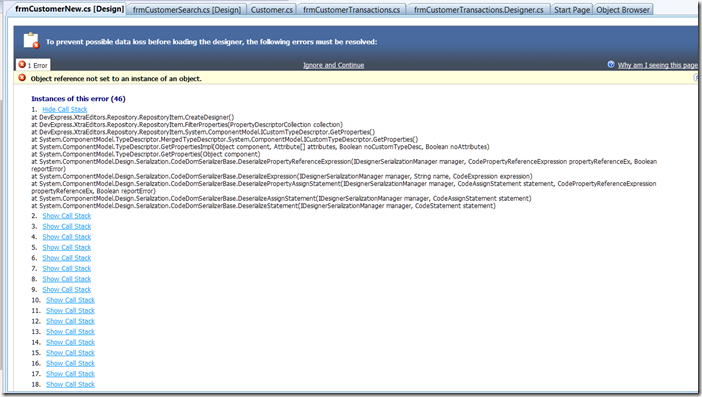Click the help question mark icon
This screenshot has height=397, width=702.
(611, 64)
